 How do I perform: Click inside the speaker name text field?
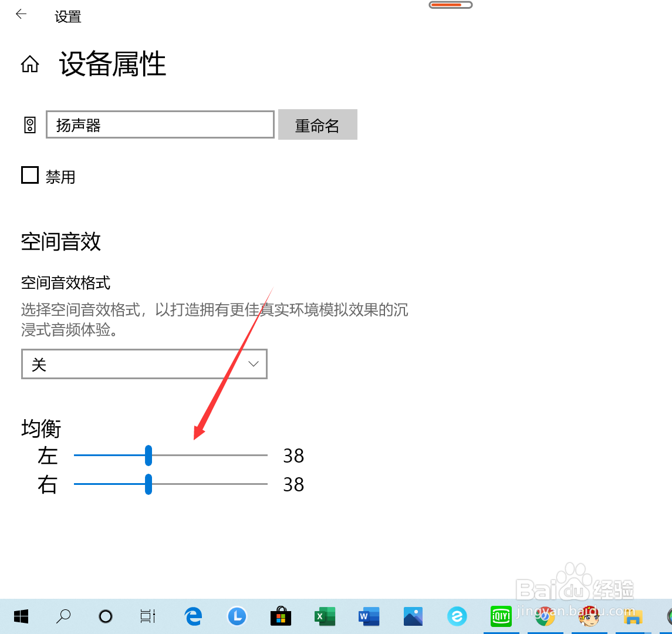click(x=160, y=124)
